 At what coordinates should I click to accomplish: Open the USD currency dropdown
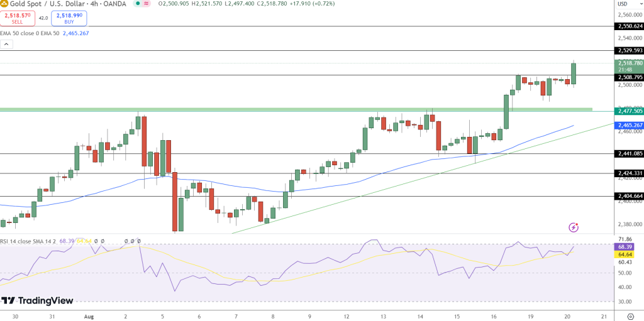pos(623,4)
